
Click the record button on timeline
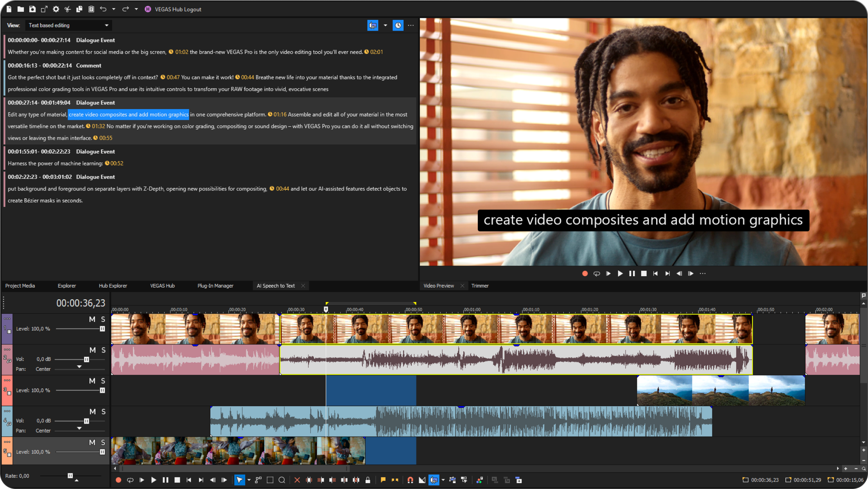[x=118, y=480]
